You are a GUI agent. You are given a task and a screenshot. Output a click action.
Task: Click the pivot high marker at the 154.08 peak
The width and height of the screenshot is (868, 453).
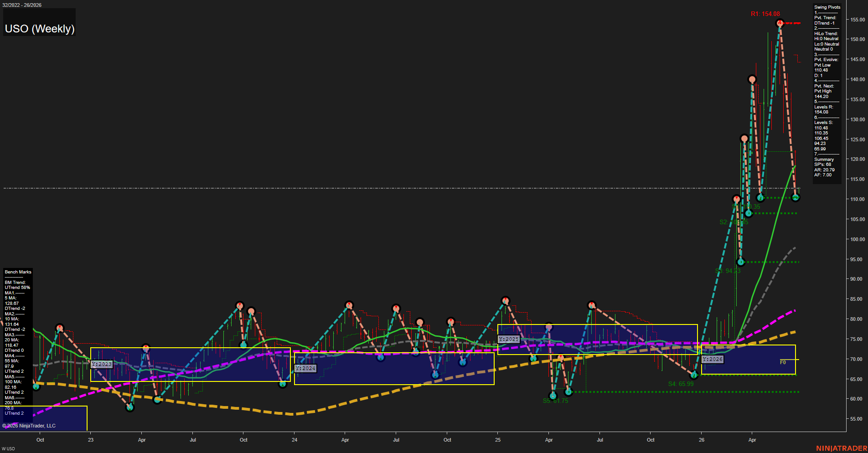pyautogui.click(x=780, y=23)
